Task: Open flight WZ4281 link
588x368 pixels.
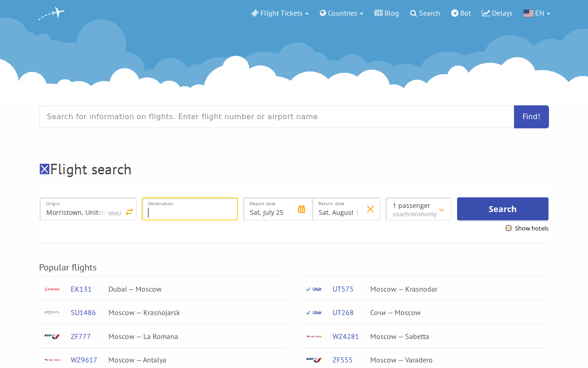Action: click(x=346, y=336)
